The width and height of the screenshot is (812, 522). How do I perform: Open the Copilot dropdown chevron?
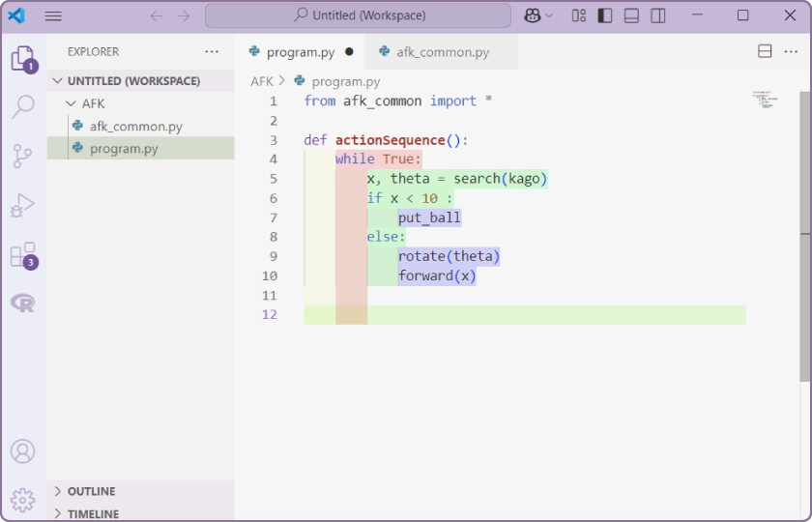(549, 16)
